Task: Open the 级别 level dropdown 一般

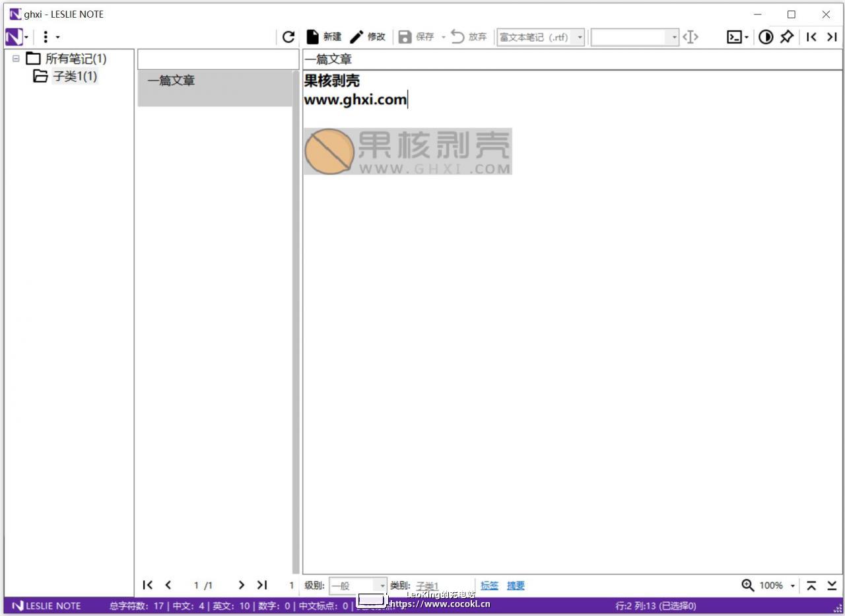Action: click(358, 586)
